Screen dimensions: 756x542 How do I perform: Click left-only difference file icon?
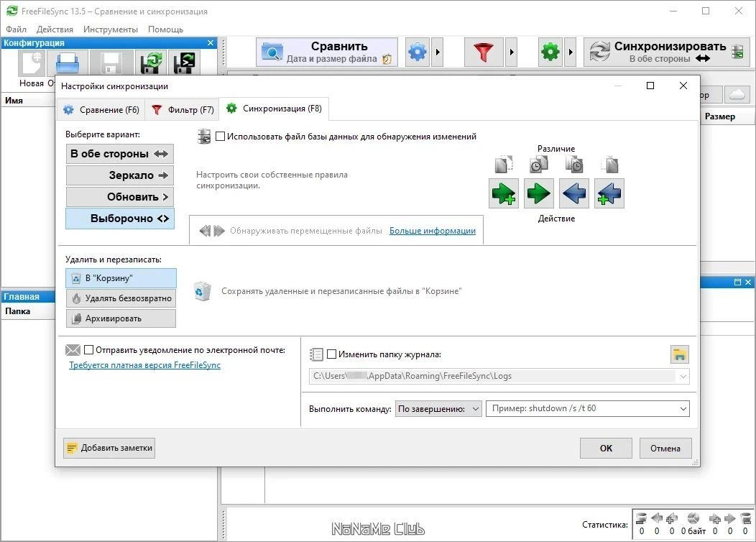tap(503, 164)
